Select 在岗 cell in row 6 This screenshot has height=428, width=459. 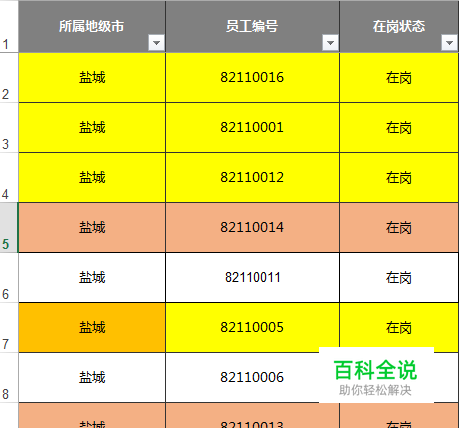click(x=399, y=278)
